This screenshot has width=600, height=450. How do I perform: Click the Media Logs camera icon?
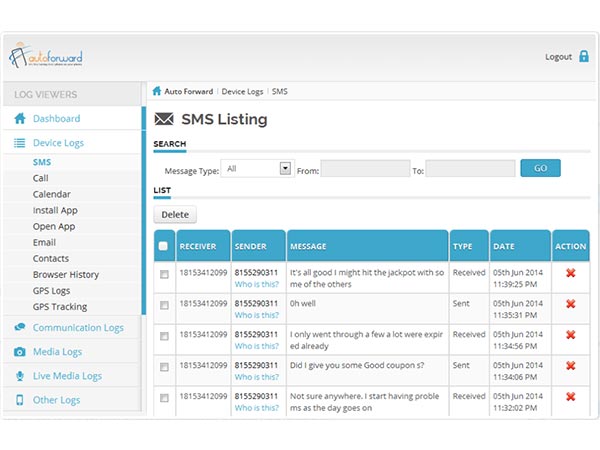pyautogui.click(x=19, y=352)
